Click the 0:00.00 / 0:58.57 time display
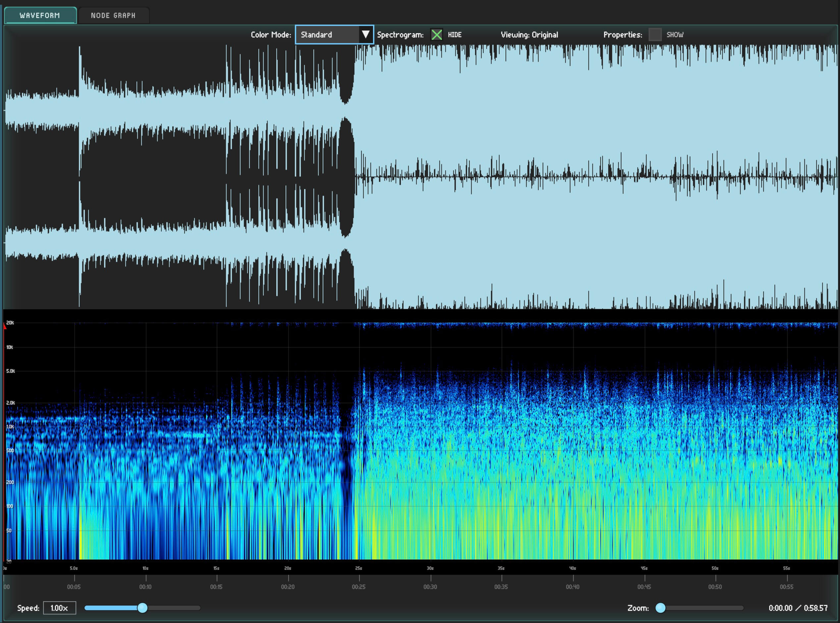840x623 pixels. [798, 608]
